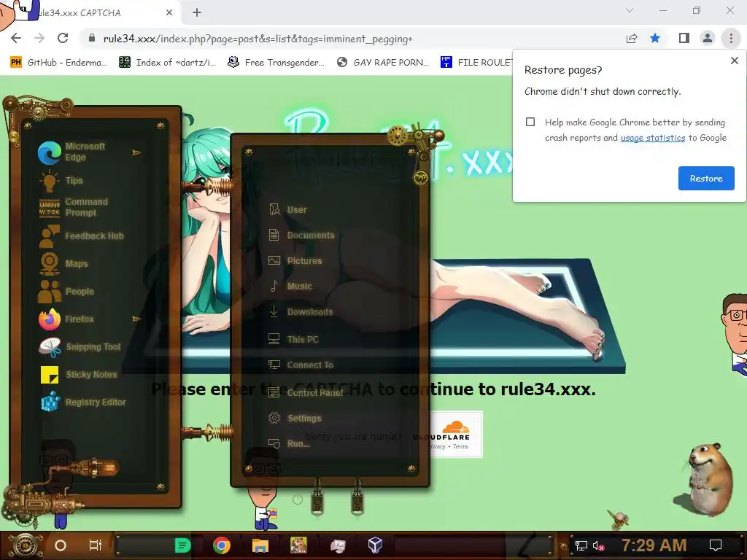The height and width of the screenshot is (560, 747).
Task: Select Run... in the start menu
Action: click(289, 444)
